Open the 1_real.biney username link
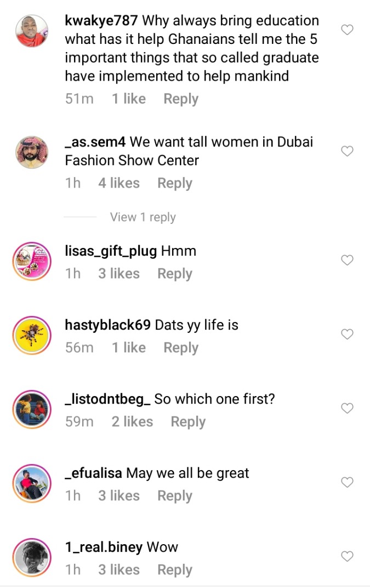The width and height of the screenshot is (370, 588). pyautogui.click(x=104, y=547)
